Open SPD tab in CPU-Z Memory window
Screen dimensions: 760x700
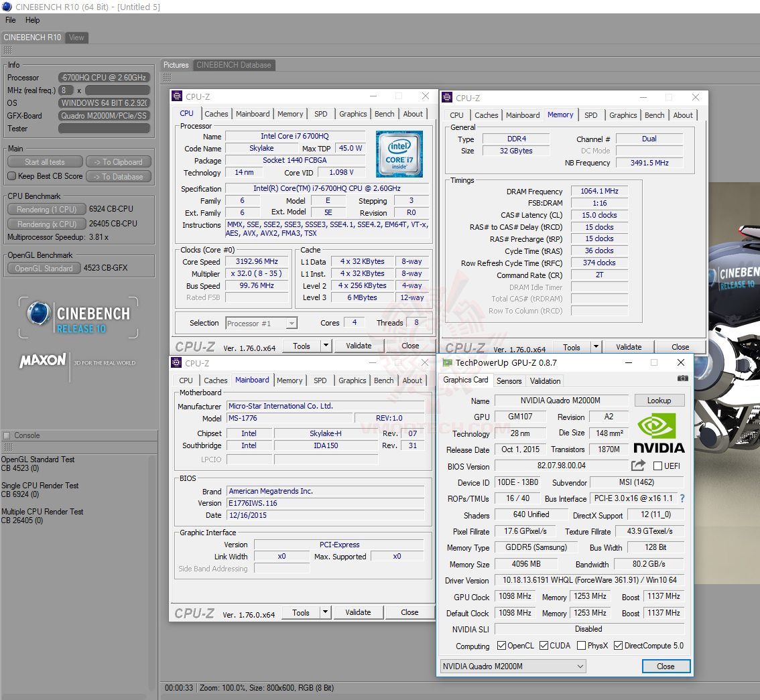[x=591, y=115]
